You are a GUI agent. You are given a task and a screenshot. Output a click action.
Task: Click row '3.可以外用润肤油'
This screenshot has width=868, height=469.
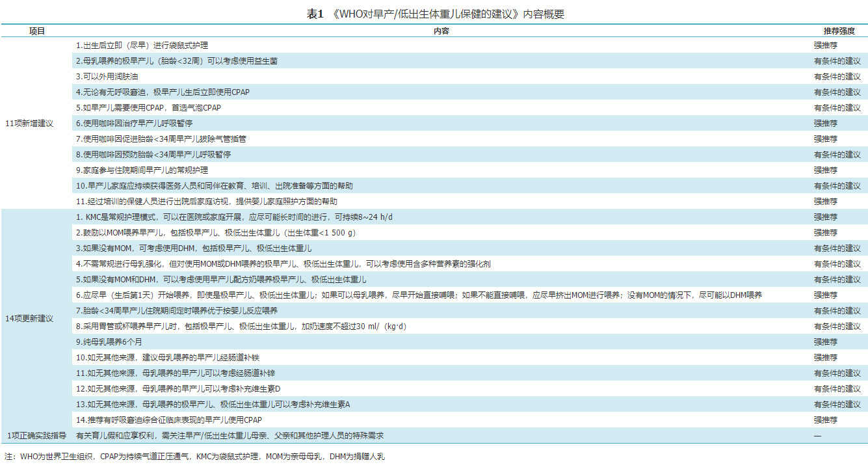click(x=107, y=77)
